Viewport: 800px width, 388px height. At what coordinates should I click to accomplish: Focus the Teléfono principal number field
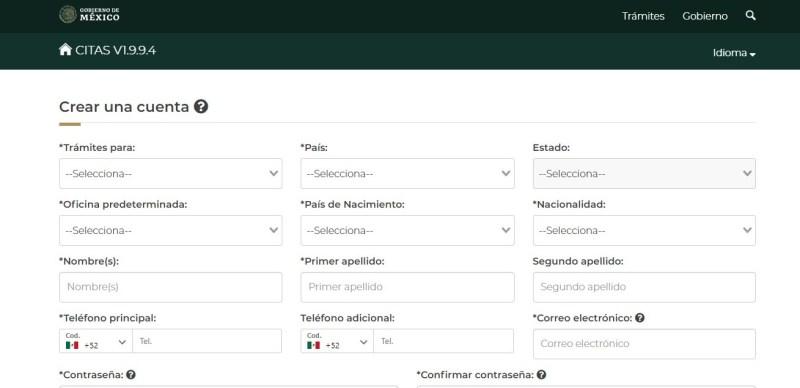(207, 341)
